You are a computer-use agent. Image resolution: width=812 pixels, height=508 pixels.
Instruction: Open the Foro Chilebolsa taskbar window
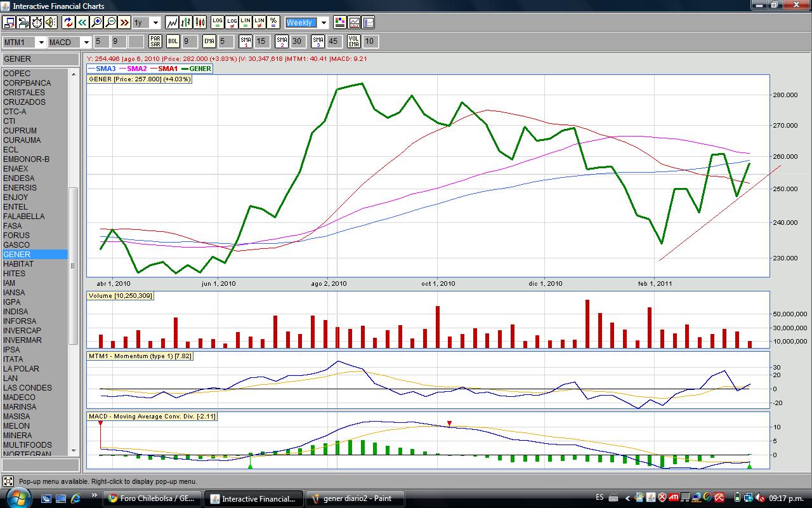coord(152,498)
